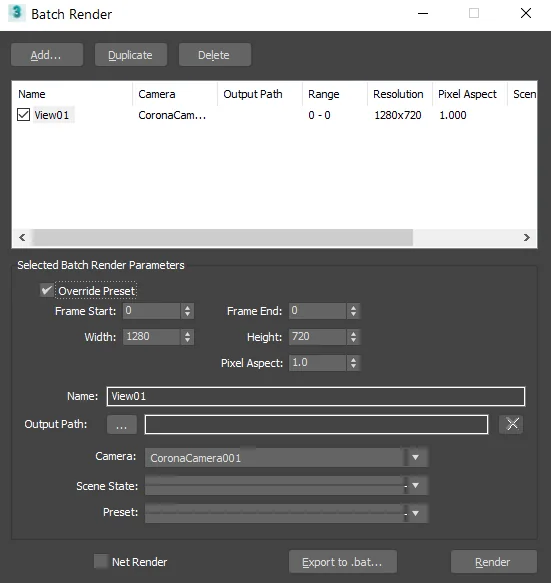
Task: Click the list's left scroll arrow
Action: [x=22, y=237]
